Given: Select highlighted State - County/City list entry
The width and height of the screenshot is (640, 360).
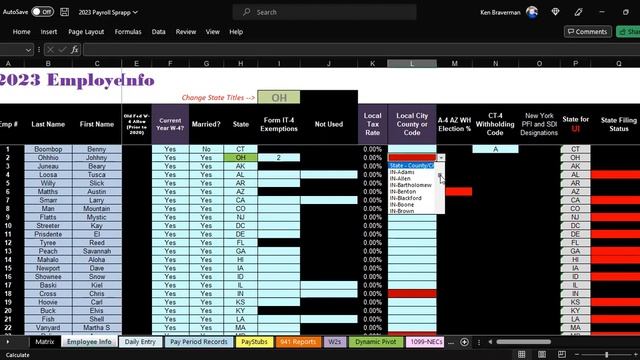Looking at the screenshot, I should coord(411,166).
